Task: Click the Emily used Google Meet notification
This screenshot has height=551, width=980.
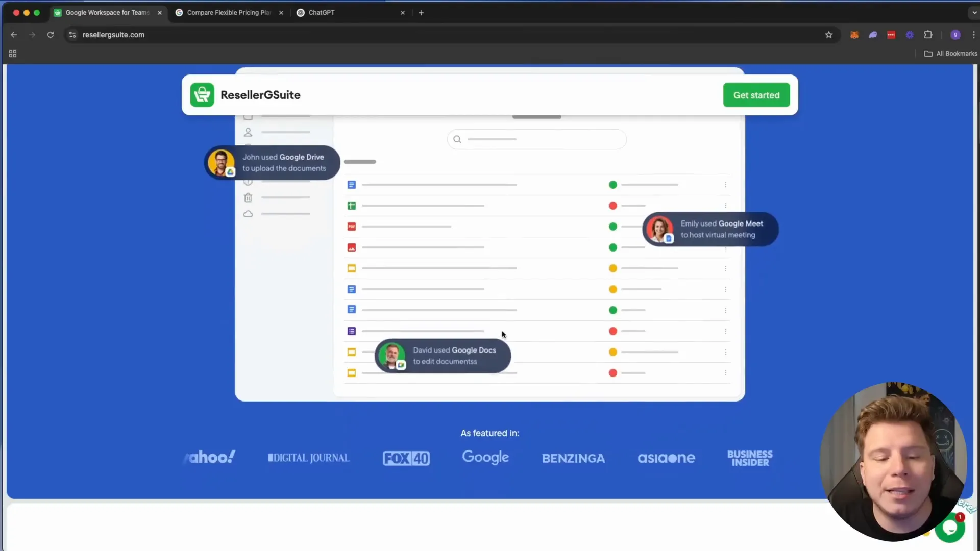Action: tap(710, 229)
